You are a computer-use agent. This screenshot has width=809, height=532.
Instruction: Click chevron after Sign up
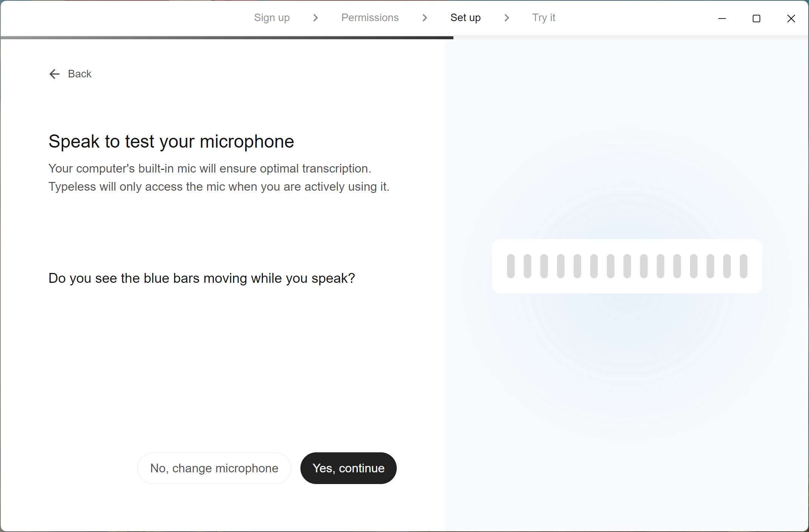[316, 18]
